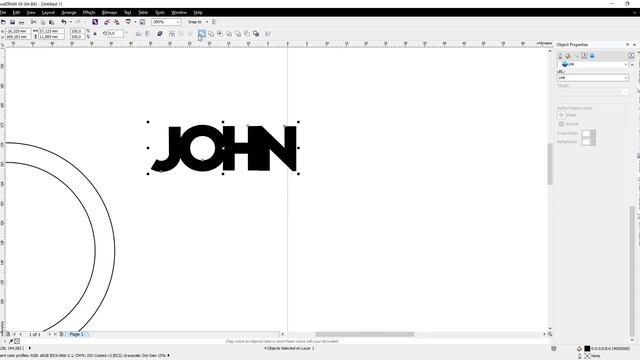Click the Cut scissors icon
Viewport: 640px width, 360px height.
point(33,22)
